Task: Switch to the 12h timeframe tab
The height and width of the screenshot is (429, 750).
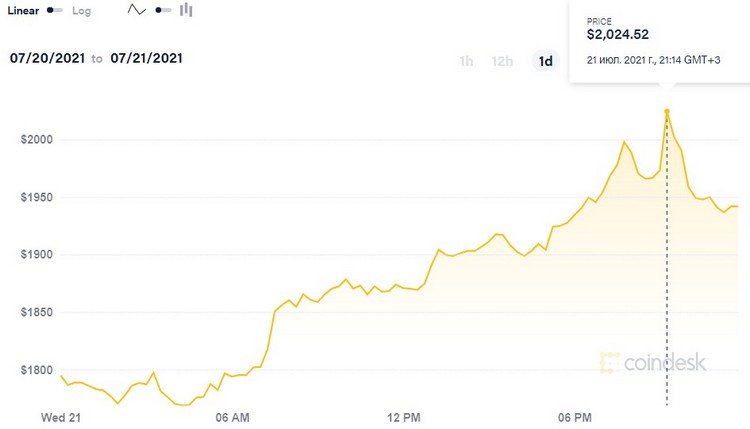Action: click(502, 61)
